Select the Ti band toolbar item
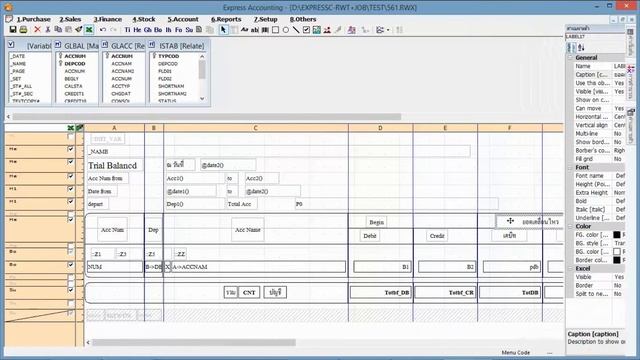Image resolution: width=640 pixels, height=360 pixels. click(x=127, y=30)
